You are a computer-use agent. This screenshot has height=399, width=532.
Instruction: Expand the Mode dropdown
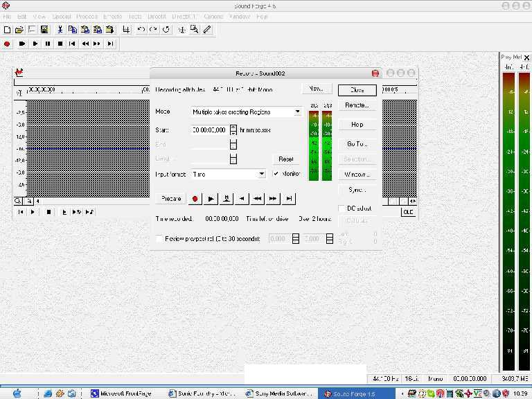click(x=298, y=112)
